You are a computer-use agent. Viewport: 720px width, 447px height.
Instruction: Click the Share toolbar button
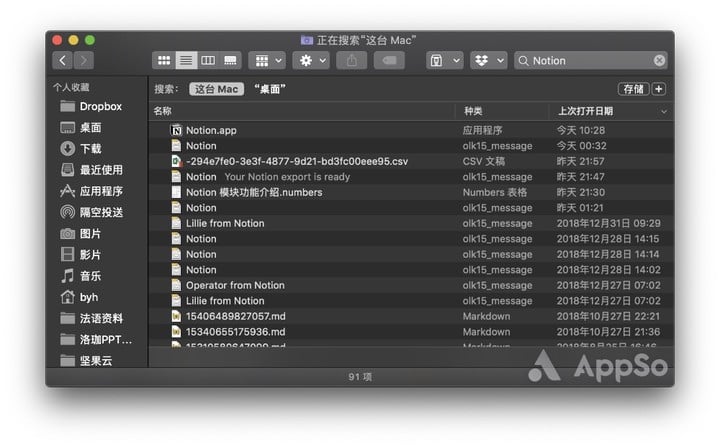pos(352,60)
